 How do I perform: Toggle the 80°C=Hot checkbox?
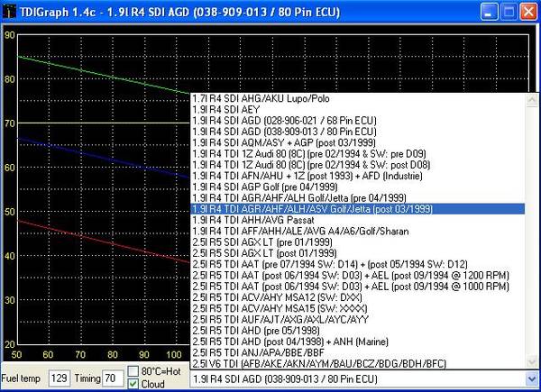coord(133,371)
